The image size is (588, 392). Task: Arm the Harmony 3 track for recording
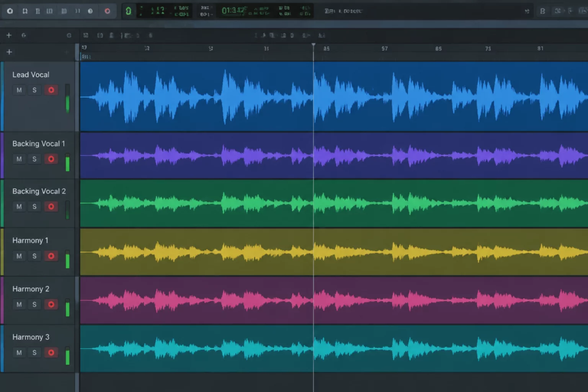click(51, 353)
